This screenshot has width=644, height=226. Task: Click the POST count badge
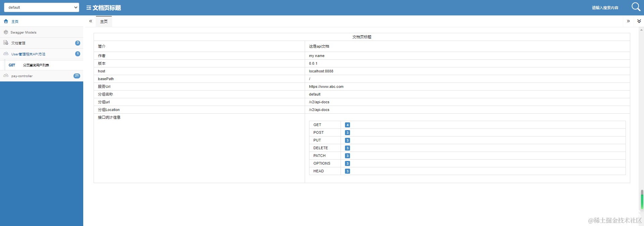click(347, 132)
